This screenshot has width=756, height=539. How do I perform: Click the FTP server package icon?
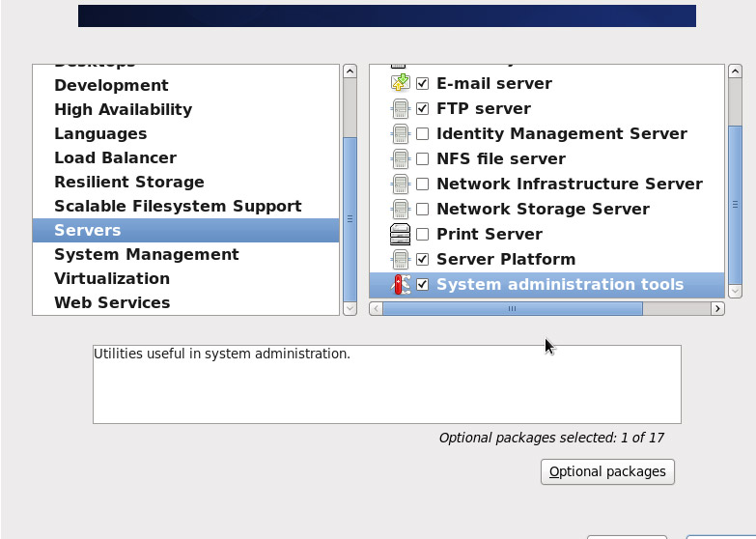(400, 108)
